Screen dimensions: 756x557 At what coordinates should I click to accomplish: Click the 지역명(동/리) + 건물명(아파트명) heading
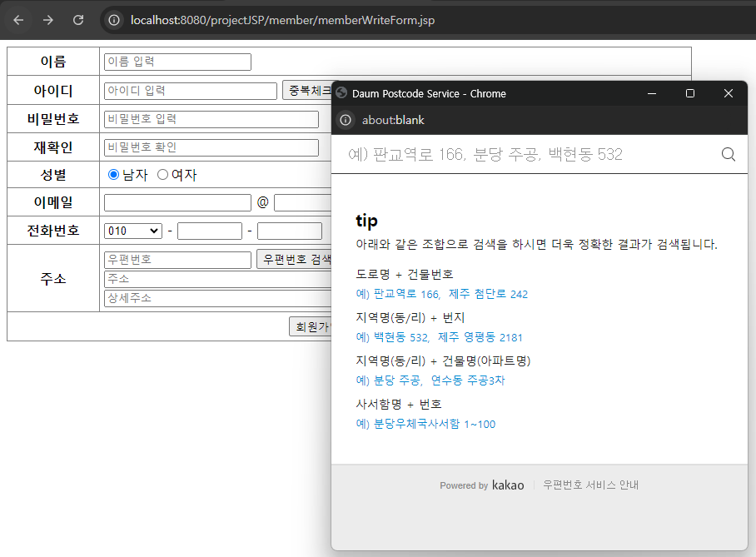[x=443, y=361]
